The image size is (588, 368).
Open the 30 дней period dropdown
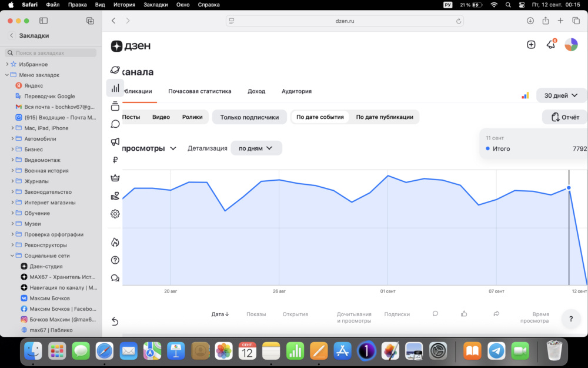click(x=561, y=95)
